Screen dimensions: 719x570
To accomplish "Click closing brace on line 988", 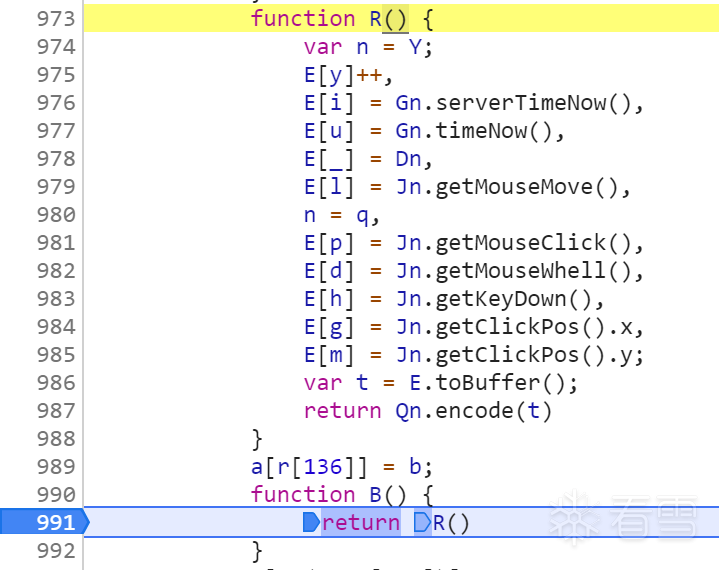I will coord(257,439).
